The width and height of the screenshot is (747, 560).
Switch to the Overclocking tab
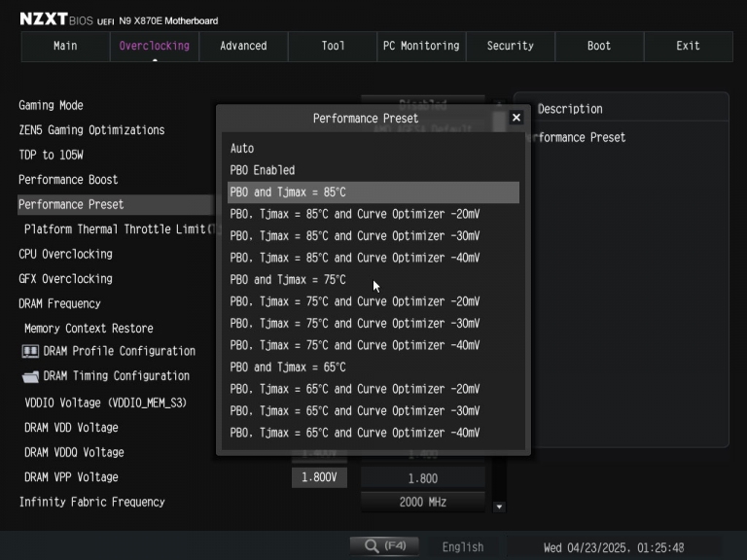click(x=155, y=47)
